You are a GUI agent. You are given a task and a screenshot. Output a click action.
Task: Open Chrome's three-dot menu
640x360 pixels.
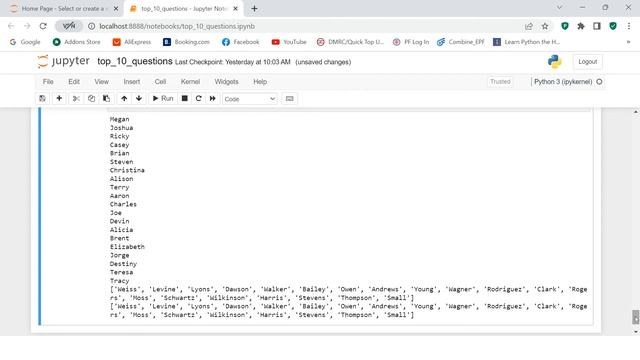pos(629,26)
